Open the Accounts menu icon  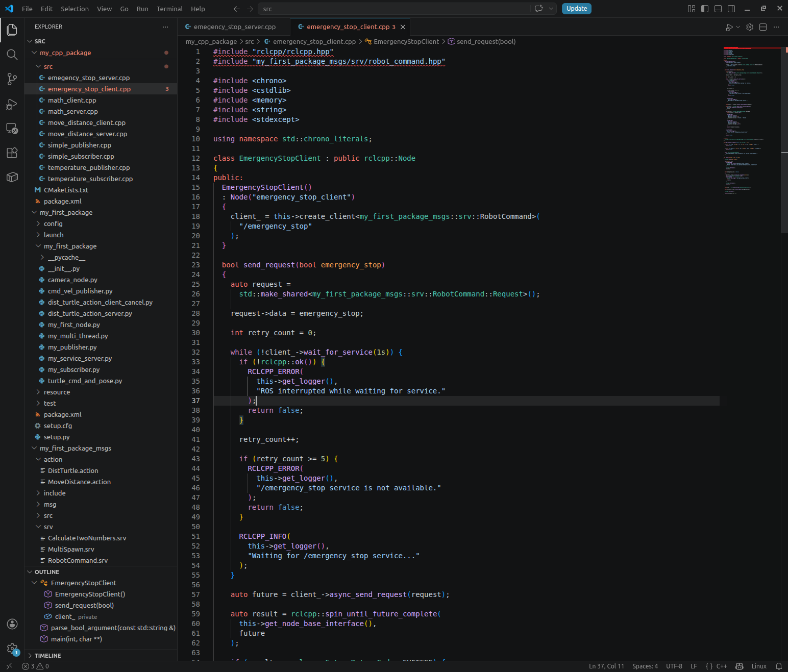pos(12,624)
